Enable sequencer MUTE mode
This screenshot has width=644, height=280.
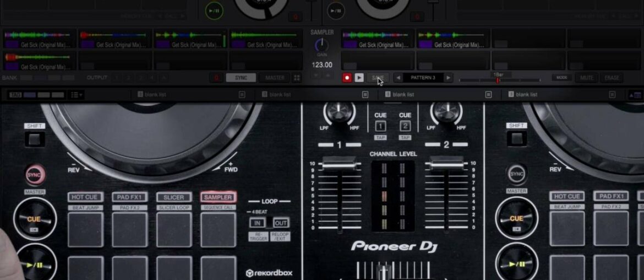click(587, 78)
